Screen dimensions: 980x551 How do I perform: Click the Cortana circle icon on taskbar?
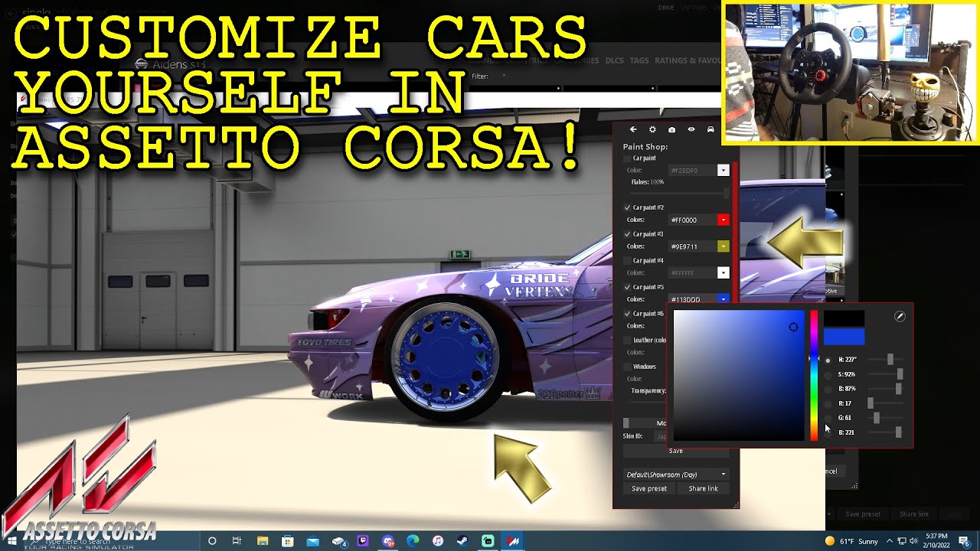click(212, 541)
